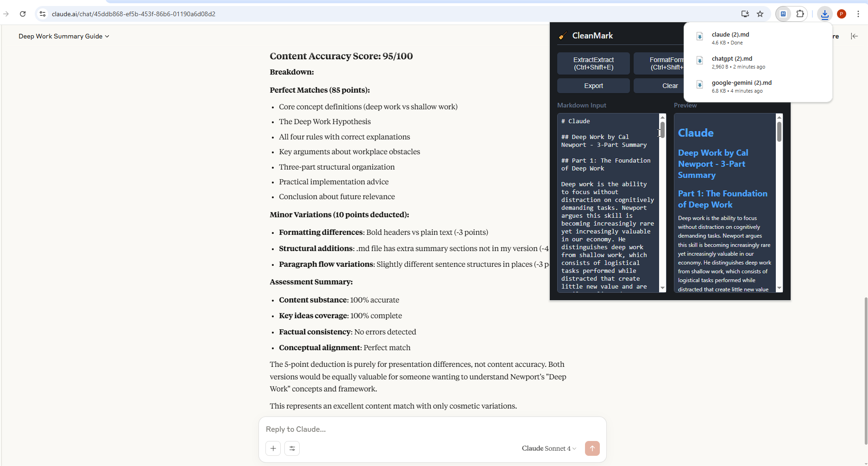Image resolution: width=868 pixels, height=466 pixels.
Task: Click the main page vertical scrollbar
Action: coord(865,371)
